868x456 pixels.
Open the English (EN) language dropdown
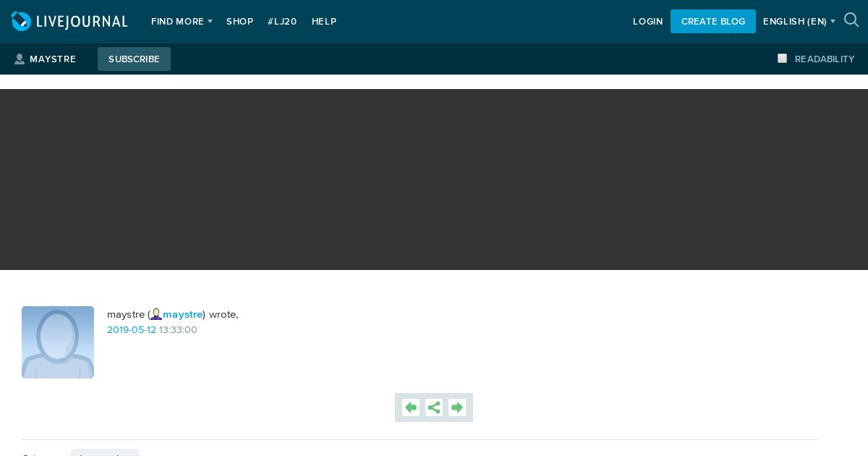[x=799, y=22]
